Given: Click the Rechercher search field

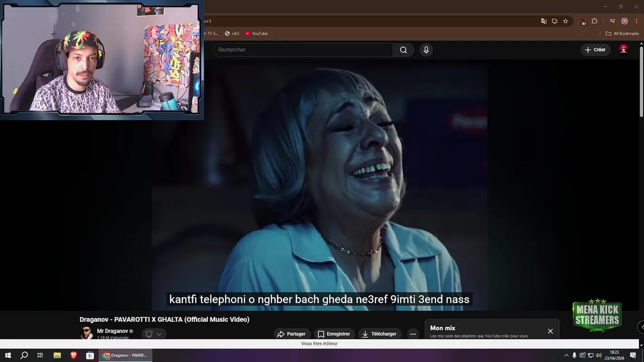Looking at the screenshot, I should 303,50.
